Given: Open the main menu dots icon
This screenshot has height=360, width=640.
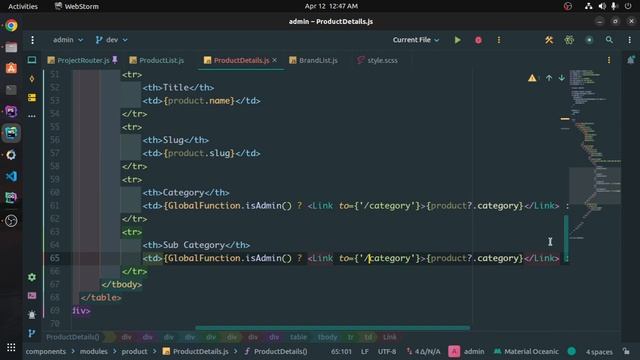Looking at the screenshot, I should 32,40.
